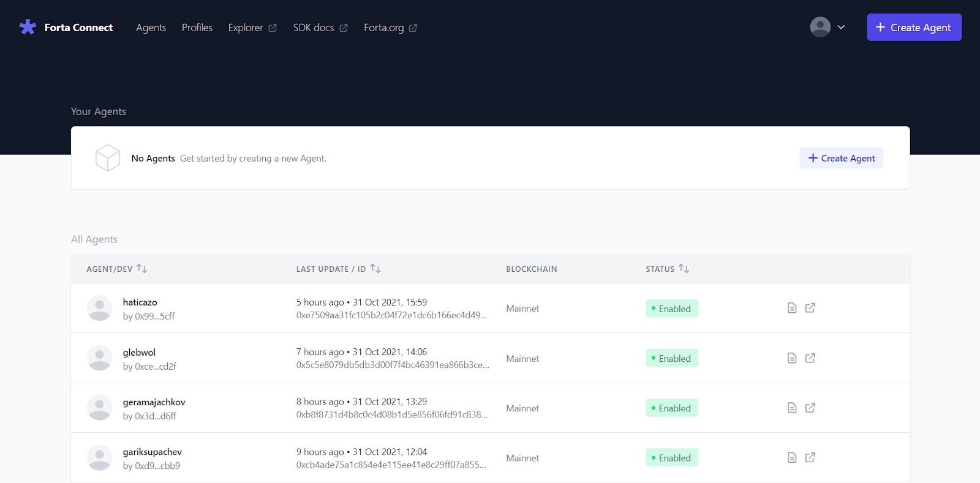Click agent ID starting with 0xcb4ade75a1c

click(391, 465)
